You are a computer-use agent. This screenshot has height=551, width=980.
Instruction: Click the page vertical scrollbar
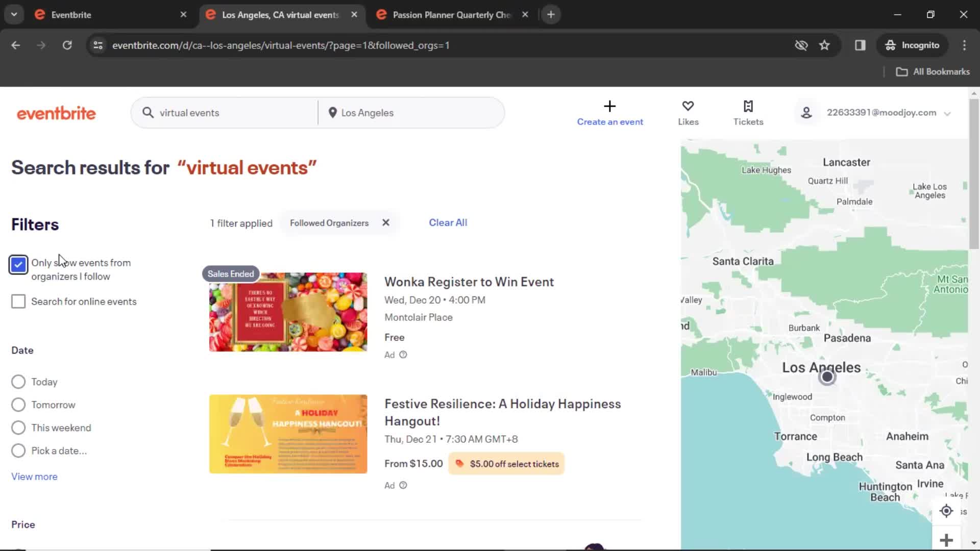[x=974, y=173]
